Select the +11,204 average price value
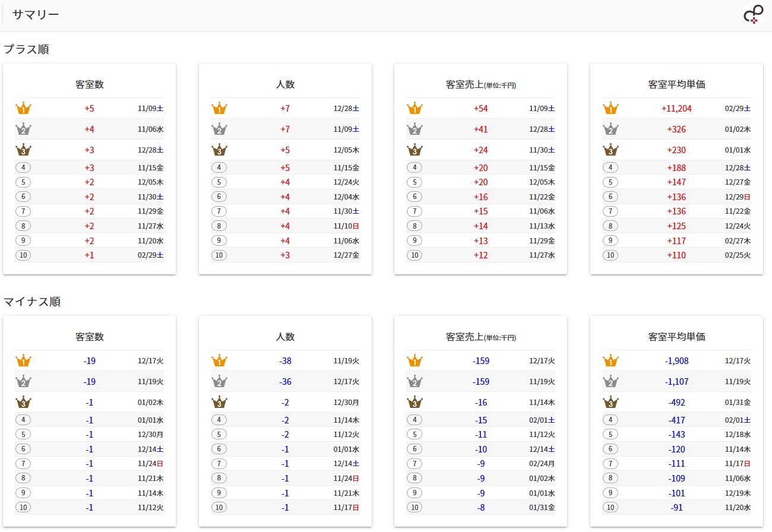Viewport: 772px width, 532px height. pos(676,109)
